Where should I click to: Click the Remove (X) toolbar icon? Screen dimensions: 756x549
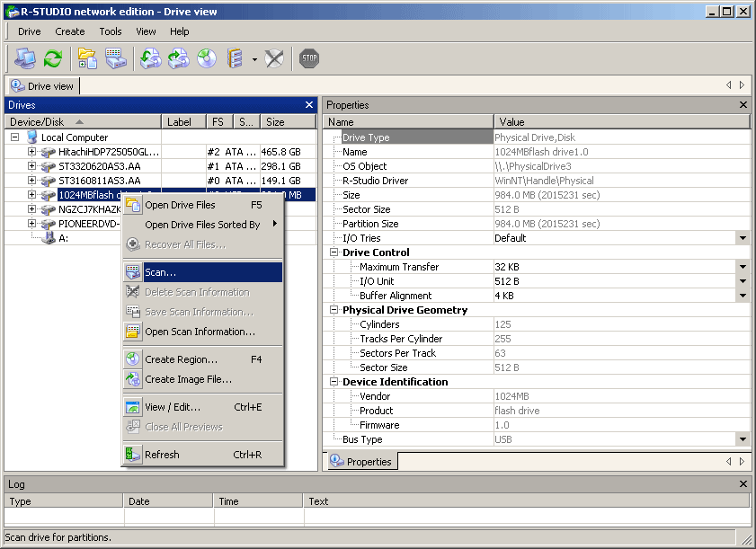coord(274,58)
